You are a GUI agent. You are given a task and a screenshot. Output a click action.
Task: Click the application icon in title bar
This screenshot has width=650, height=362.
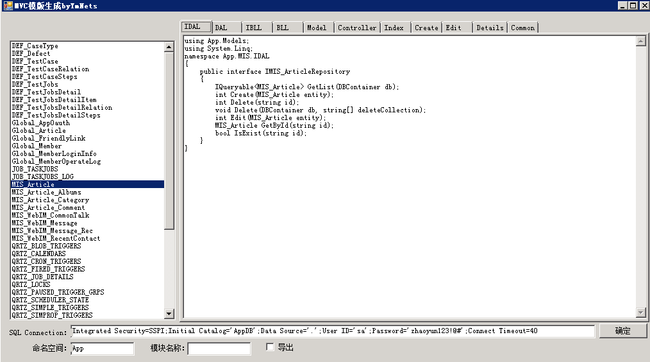[x=7, y=5]
